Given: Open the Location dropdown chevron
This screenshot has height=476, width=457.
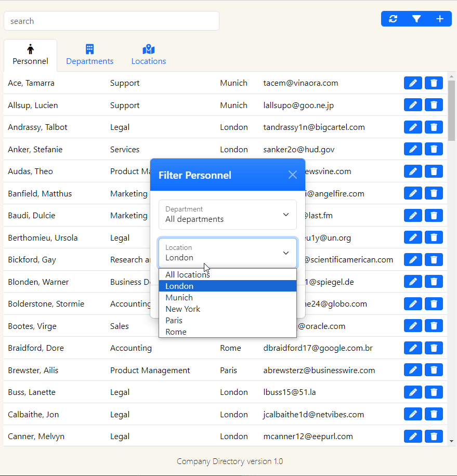Looking at the screenshot, I should point(285,253).
